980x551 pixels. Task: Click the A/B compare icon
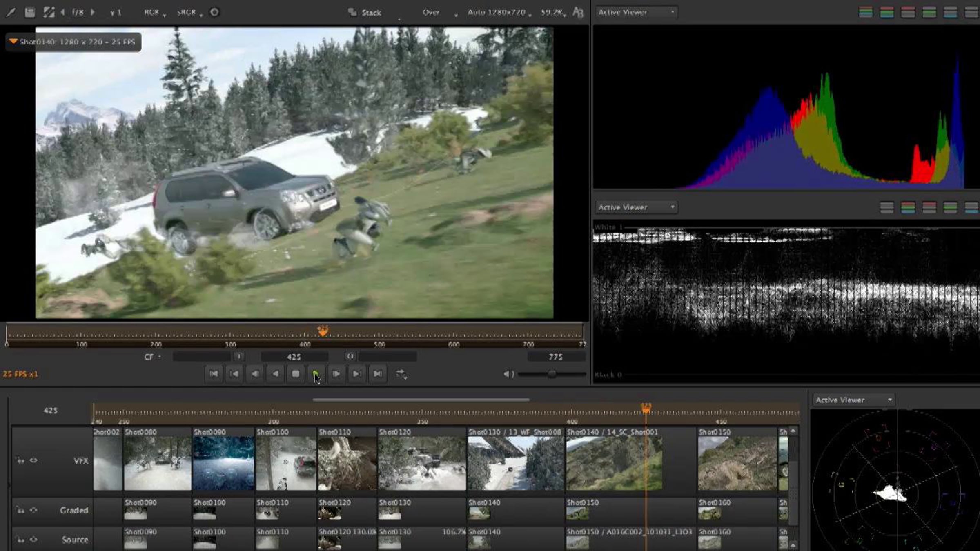coord(578,12)
